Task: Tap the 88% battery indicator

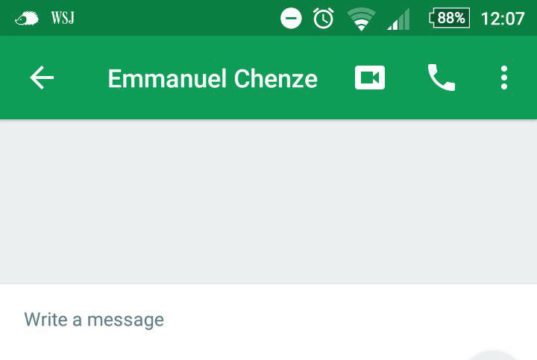Action: coord(449,18)
